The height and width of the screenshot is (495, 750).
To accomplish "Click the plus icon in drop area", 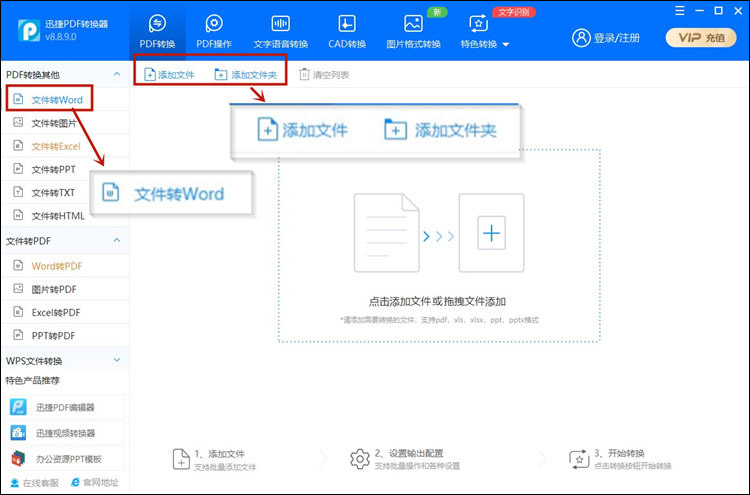I will click(490, 234).
